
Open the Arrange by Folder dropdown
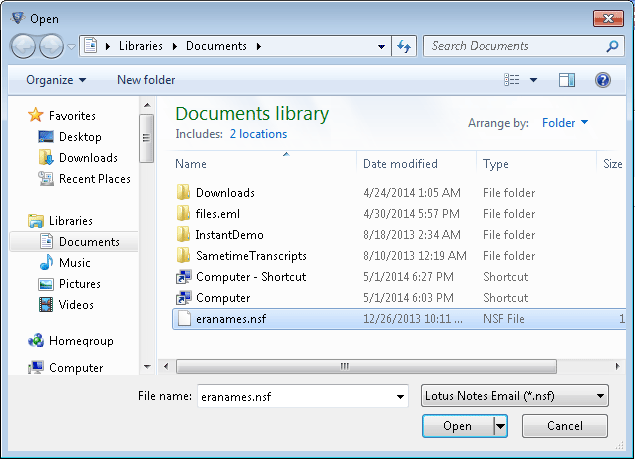coord(565,123)
